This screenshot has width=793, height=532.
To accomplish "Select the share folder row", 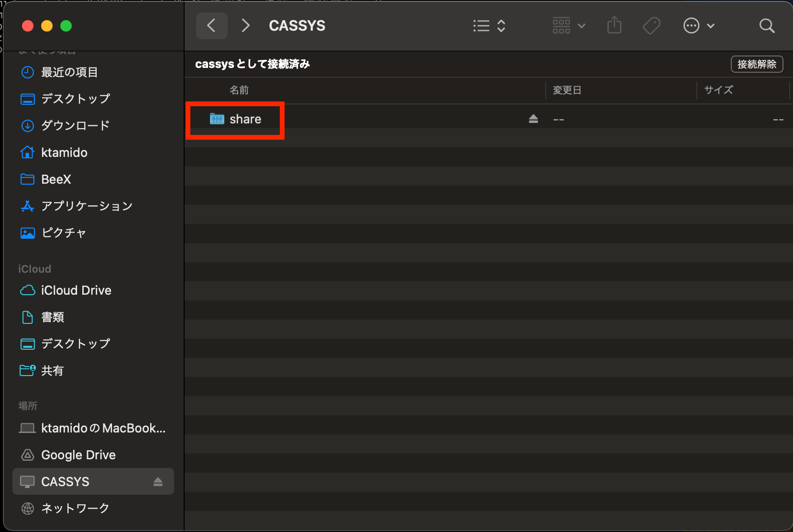I will (488, 119).
